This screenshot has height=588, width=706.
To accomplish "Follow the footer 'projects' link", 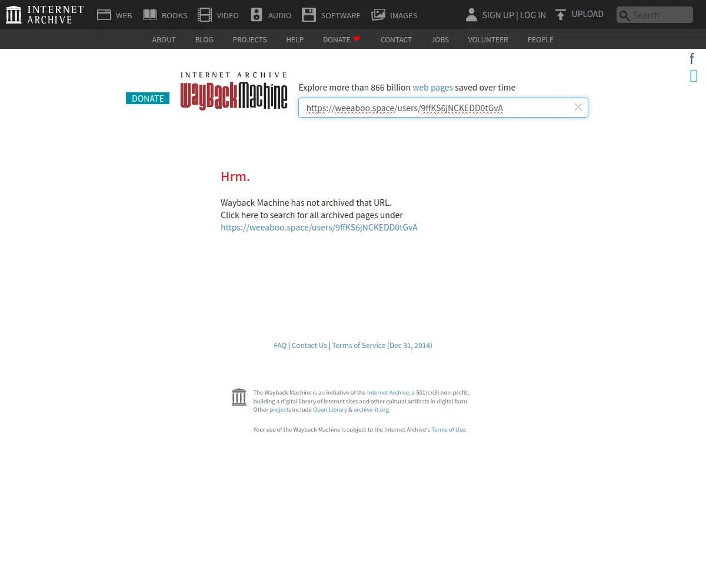I will (280, 410).
